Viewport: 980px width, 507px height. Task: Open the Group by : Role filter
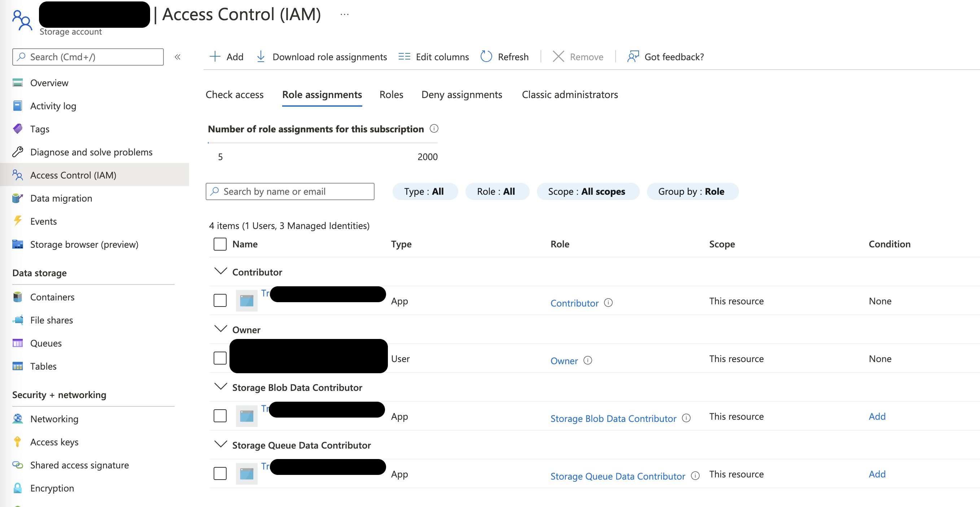(x=692, y=191)
